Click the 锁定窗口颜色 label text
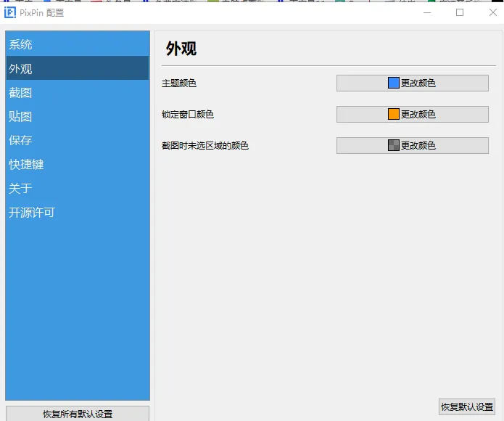504x421 pixels. point(188,115)
